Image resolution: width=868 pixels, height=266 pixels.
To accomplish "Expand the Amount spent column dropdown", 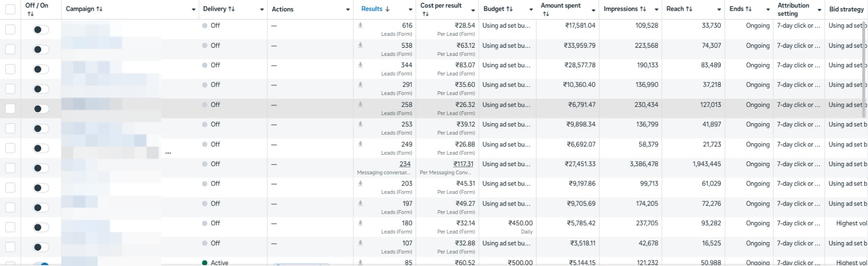I will click(x=593, y=10).
